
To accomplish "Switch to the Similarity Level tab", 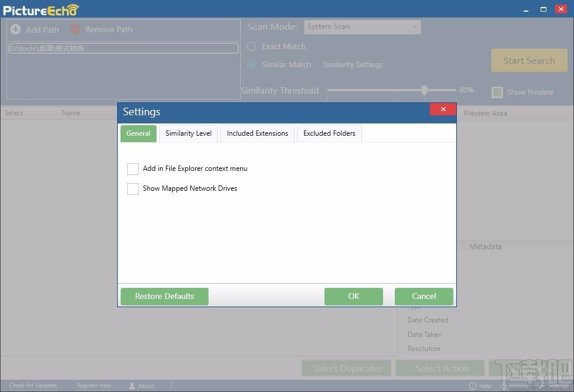I will pyautogui.click(x=189, y=133).
